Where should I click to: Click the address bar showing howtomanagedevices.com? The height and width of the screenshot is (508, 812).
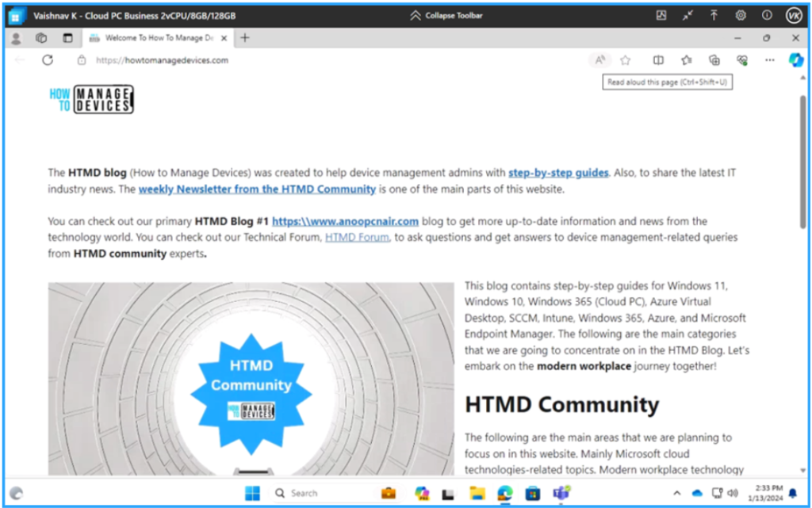tap(162, 60)
